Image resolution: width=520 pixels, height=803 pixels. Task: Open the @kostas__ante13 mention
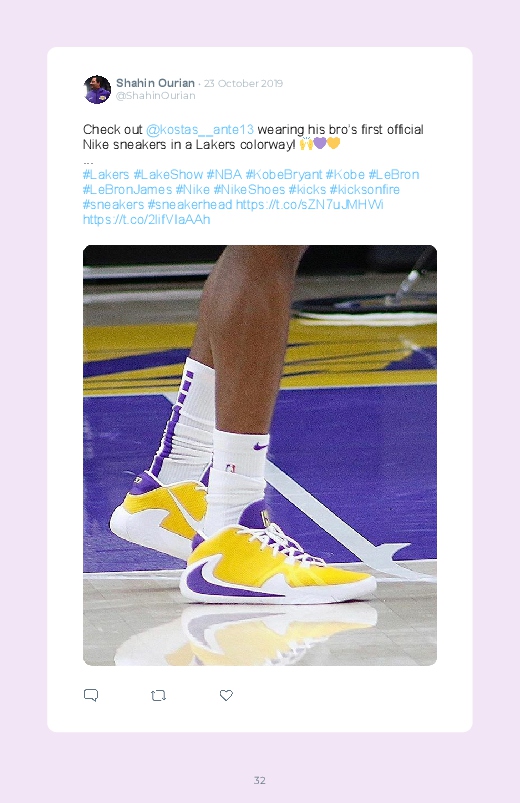[200, 130]
